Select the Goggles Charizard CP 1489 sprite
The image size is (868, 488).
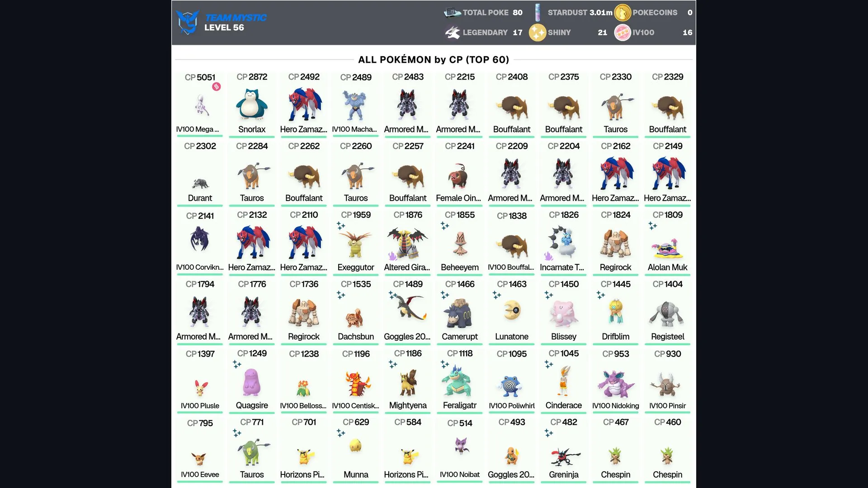(x=410, y=309)
